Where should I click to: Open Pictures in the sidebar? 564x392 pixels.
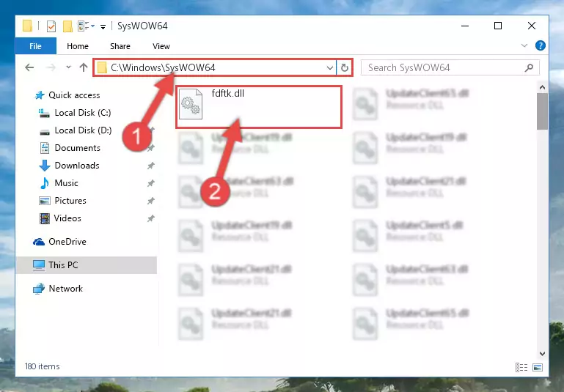[x=70, y=201]
